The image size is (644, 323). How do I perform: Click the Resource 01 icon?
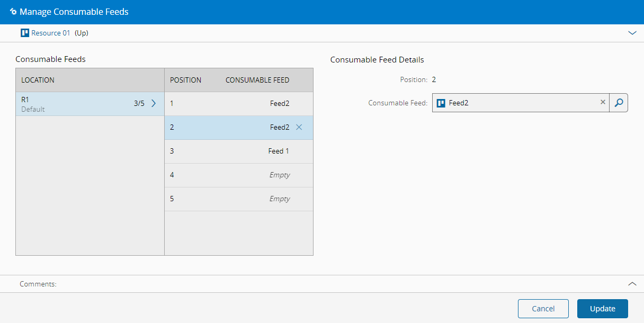[x=24, y=33]
